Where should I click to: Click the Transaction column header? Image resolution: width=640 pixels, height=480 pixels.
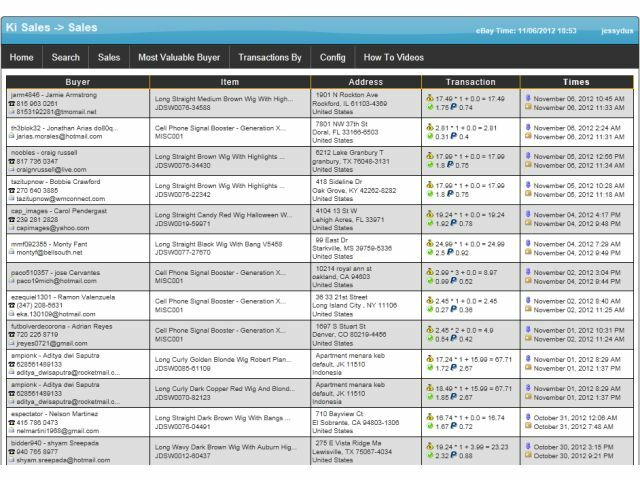coord(470,82)
